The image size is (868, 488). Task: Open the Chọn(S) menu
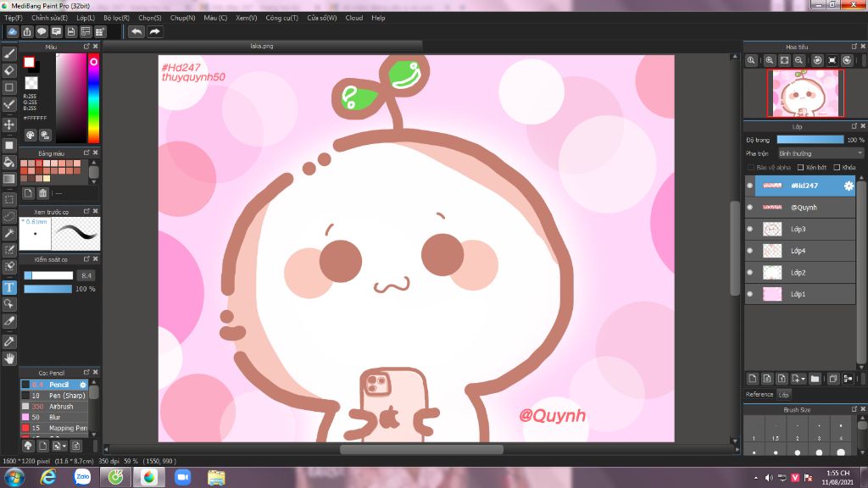tap(149, 18)
